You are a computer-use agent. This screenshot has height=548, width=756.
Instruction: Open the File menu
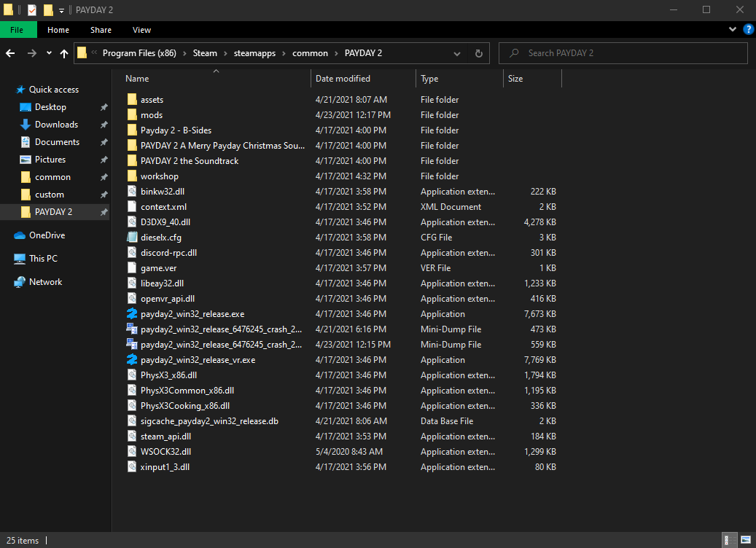pos(17,30)
